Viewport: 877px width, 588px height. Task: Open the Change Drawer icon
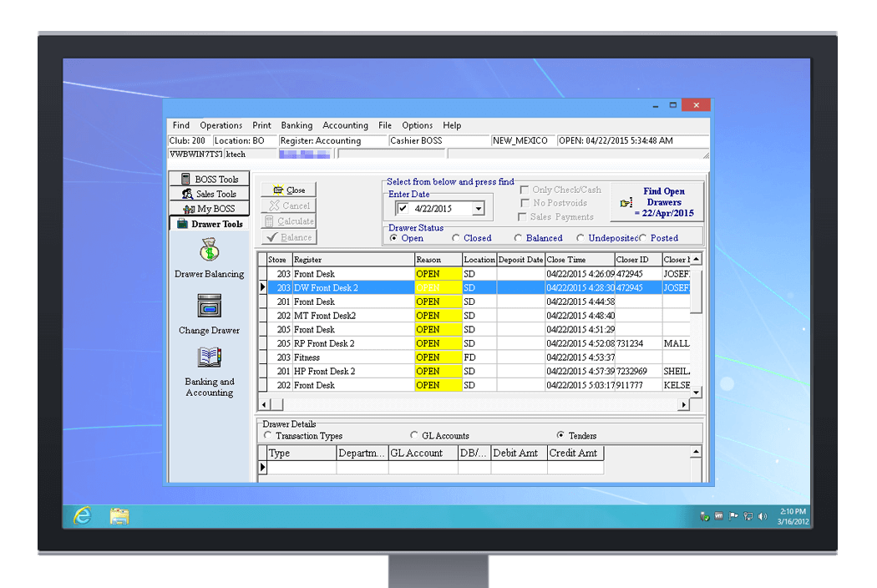pyautogui.click(x=209, y=306)
